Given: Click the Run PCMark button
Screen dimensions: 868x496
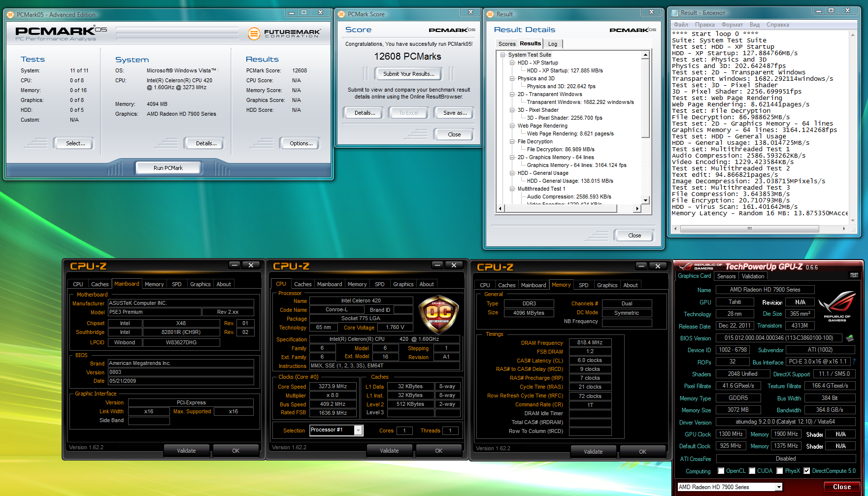Looking at the screenshot, I should pos(168,168).
